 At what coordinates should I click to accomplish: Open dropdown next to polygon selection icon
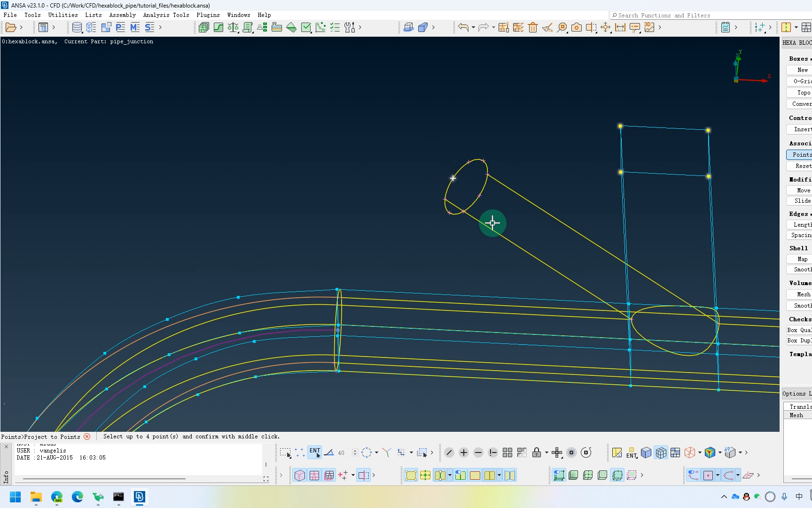pos(376,452)
